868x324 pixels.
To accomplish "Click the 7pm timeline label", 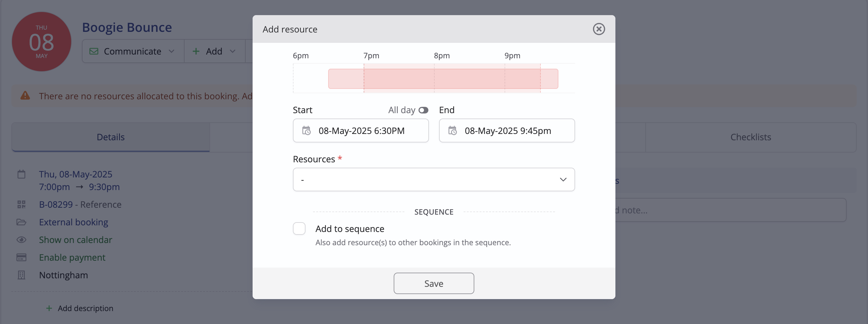I will [x=371, y=56].
